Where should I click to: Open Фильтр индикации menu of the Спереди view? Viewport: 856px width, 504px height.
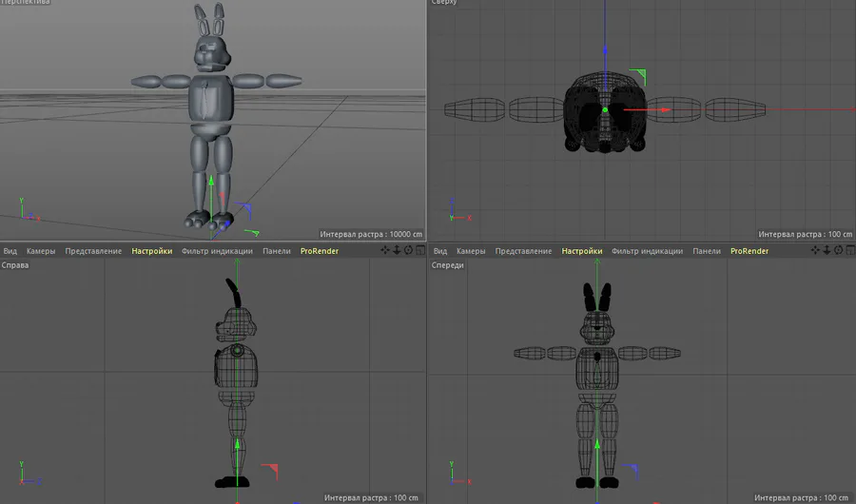click(648, 251)
